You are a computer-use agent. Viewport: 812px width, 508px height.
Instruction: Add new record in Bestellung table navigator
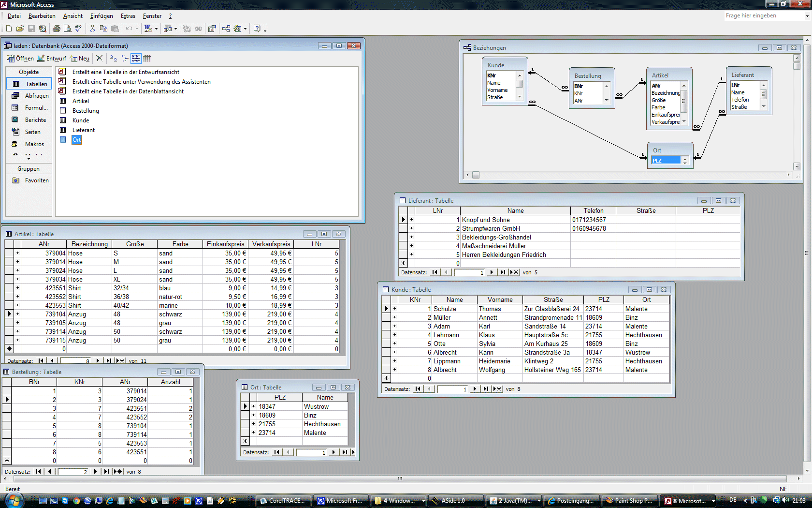tap(117, 471)
